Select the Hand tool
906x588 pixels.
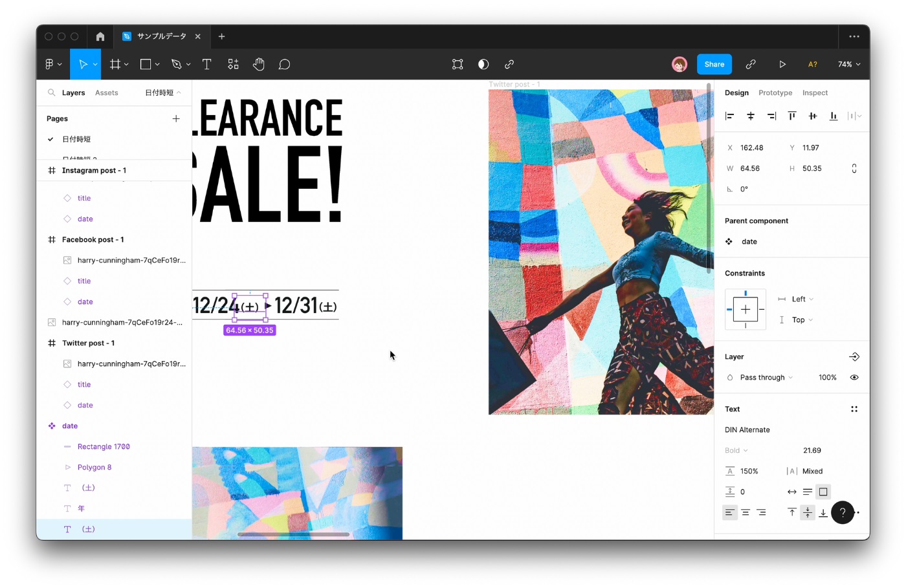(259, 64)
